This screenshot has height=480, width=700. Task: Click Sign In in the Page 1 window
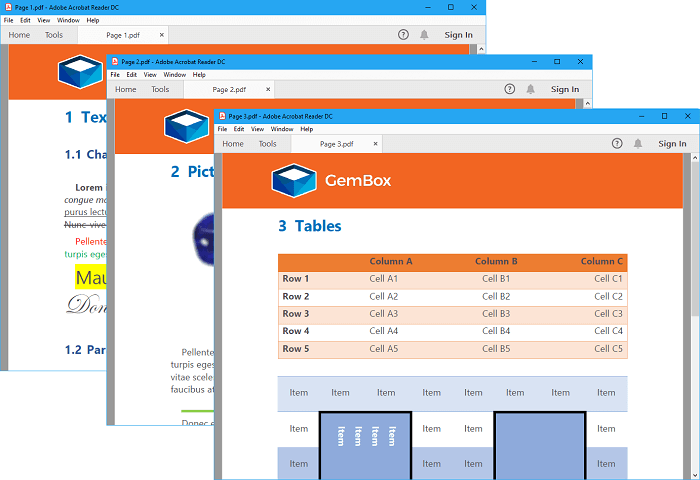click(458, 35)
